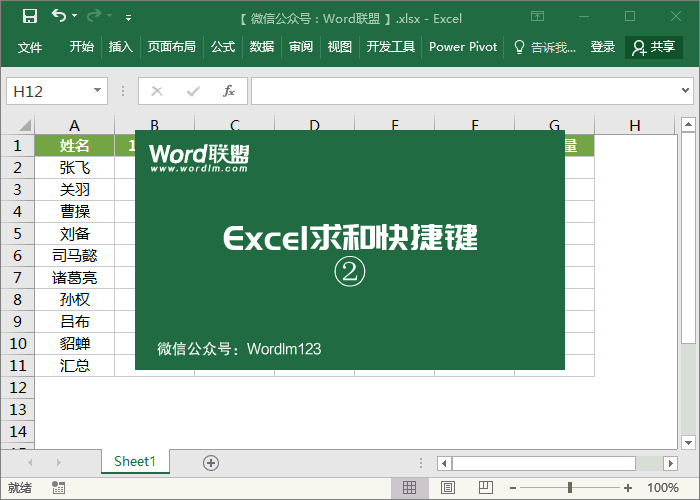The image size is (700, 500).
Task: Expand the Name Box dropdown
Action: click(x=97, y=91)
